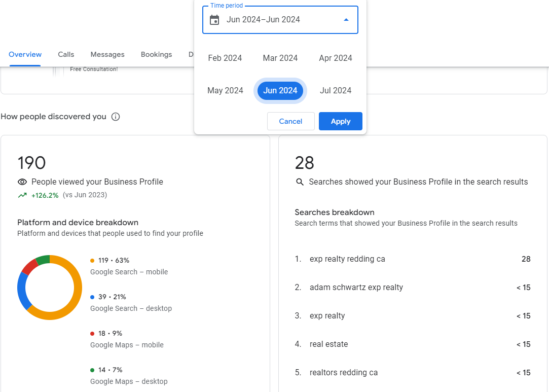Select Feb 2024 in month picker
549x392 pixels.
(x=225, y=58)
